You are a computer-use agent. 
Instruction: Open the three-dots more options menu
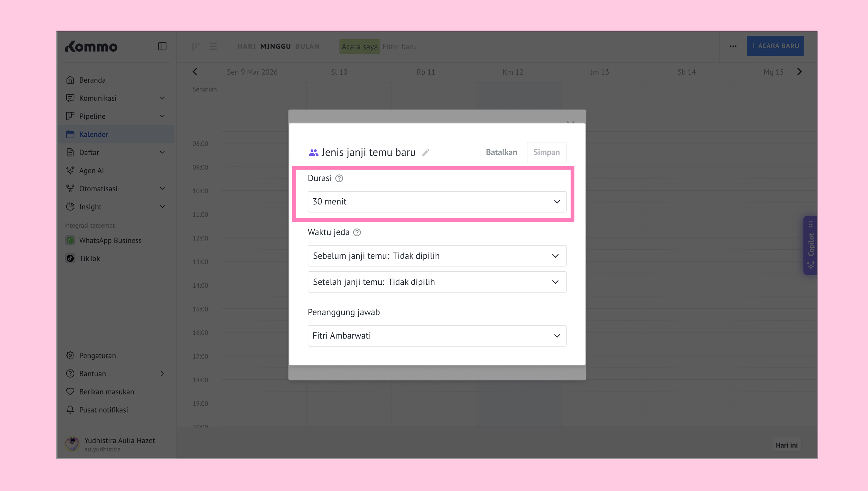733,46
